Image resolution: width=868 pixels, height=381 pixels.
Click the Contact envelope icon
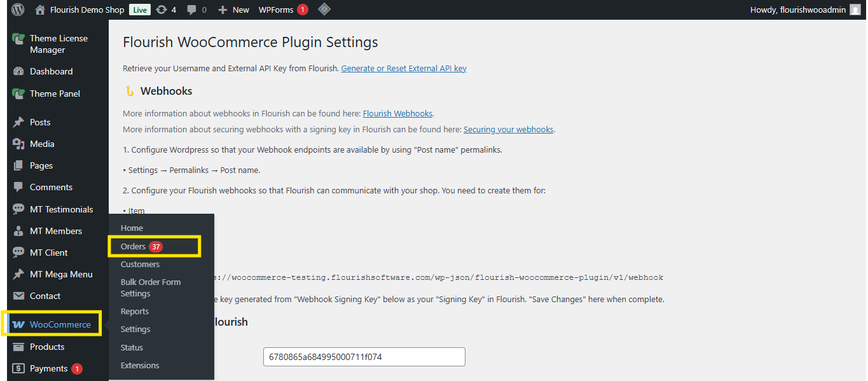click(x=18, y=296)
